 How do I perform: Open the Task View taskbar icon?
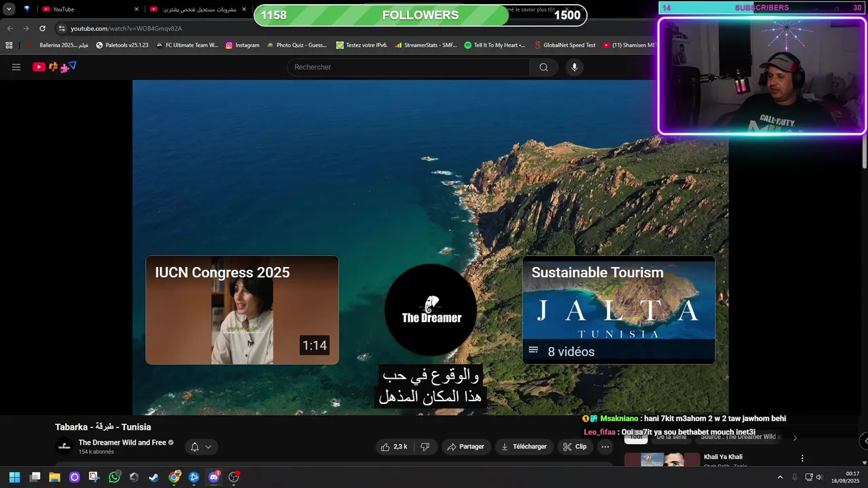tap(35, 477)
